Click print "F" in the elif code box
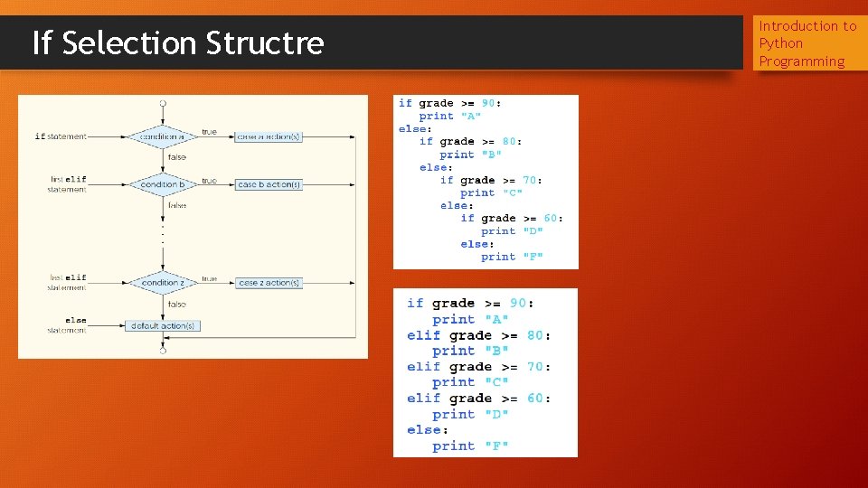868x488 pixels. [x=470, y=446]
